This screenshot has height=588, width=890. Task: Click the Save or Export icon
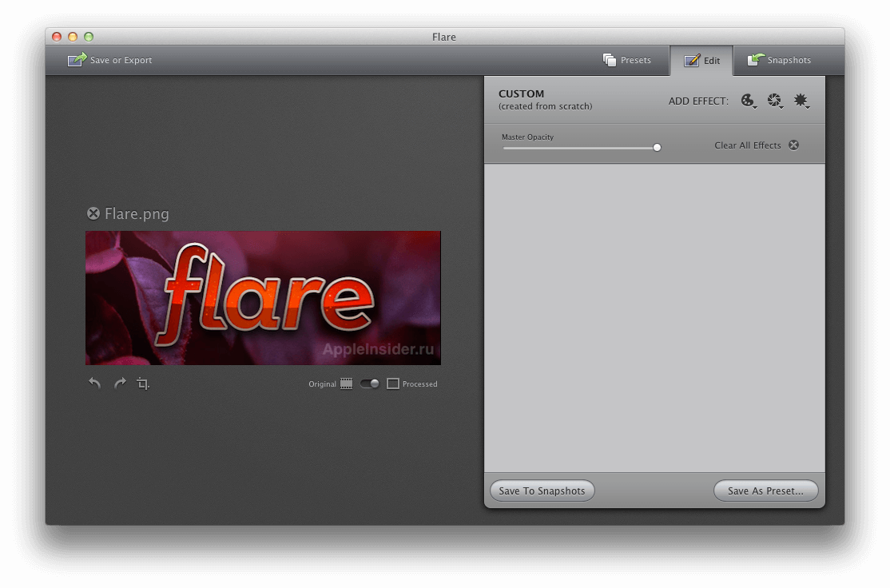77,59
